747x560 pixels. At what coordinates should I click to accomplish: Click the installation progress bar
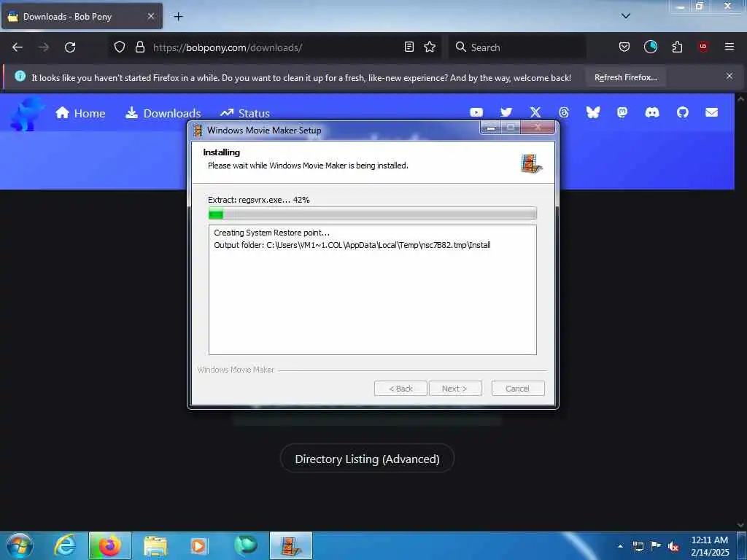[x=373, y=214]
